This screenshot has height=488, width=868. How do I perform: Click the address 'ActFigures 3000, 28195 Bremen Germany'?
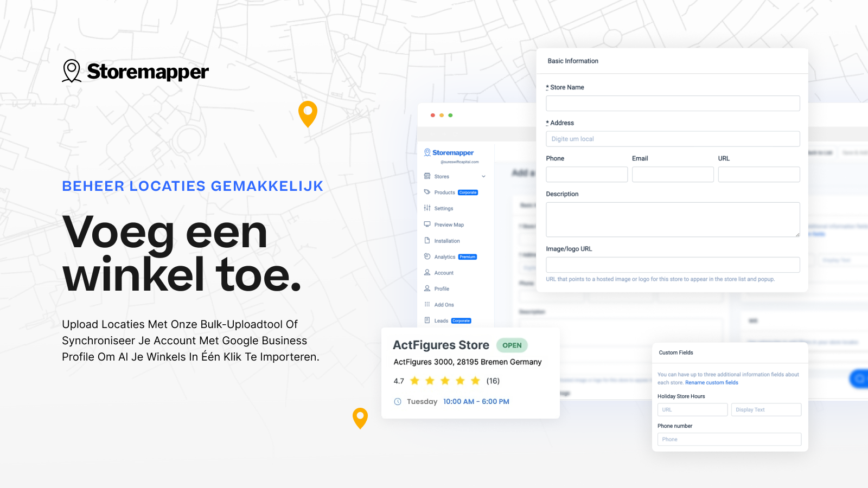(x=468, y=362)
